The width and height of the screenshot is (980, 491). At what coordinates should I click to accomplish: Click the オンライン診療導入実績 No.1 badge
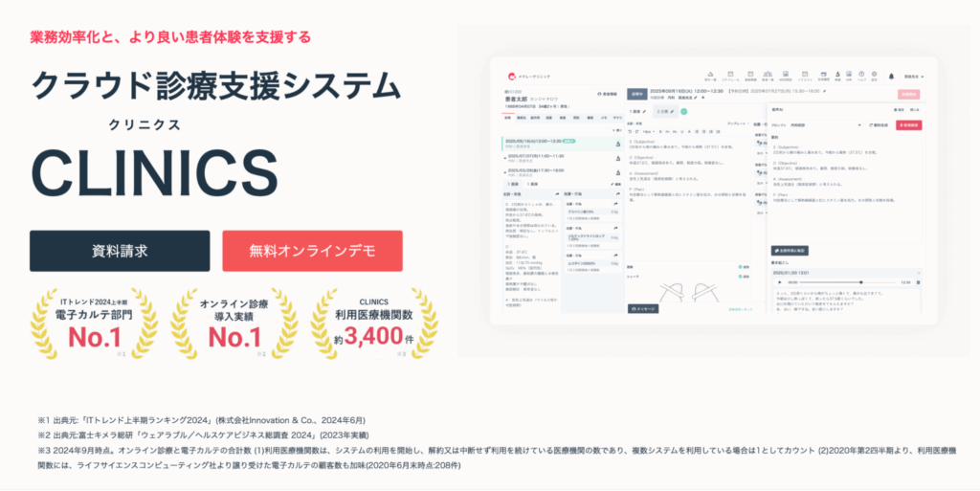234,323
